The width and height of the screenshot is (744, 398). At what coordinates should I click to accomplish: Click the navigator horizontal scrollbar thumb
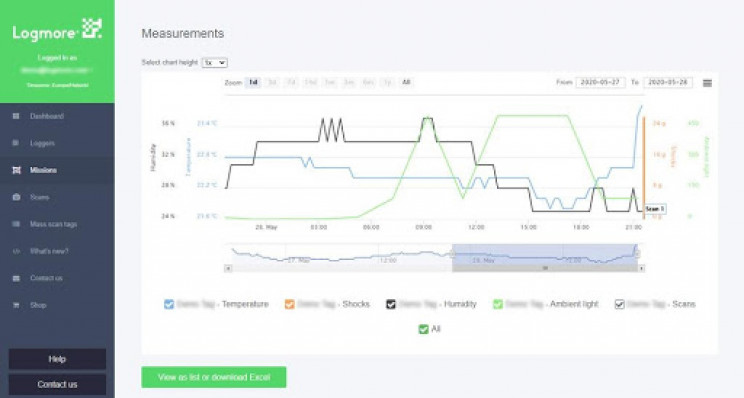[x=545, y=268]
